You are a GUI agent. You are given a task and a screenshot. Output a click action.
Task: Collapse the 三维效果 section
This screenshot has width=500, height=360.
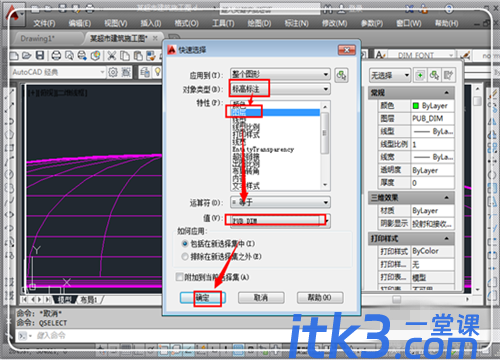tap(447, 198)
